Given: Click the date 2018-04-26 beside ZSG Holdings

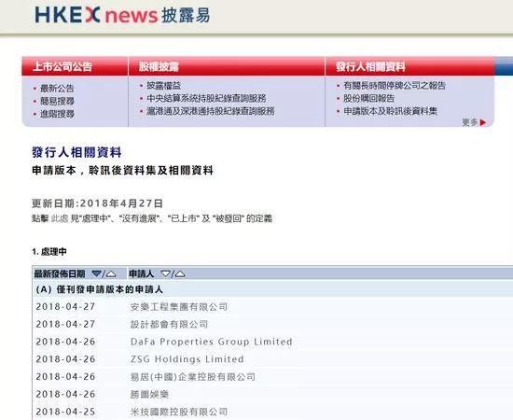Looking at the screenshot, I should coord(65,359).
